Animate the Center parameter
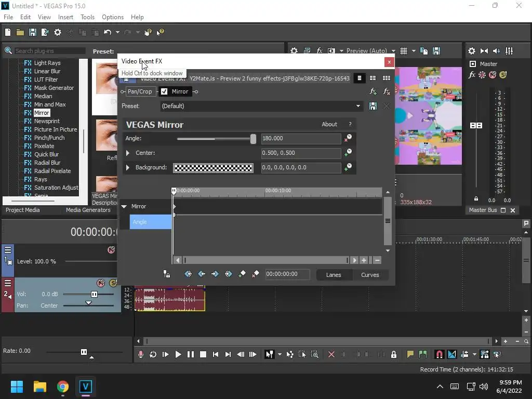This screenshot has width=532, height=399. [348, 153]
